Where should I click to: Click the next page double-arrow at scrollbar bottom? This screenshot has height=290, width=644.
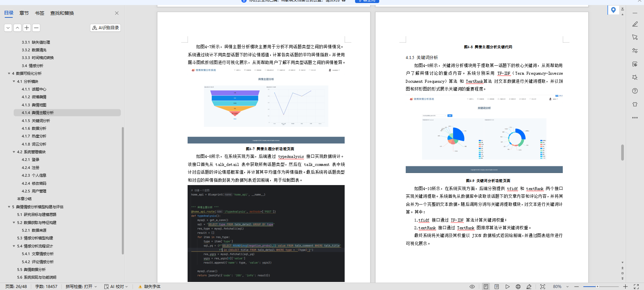click(x=623, y=278)
